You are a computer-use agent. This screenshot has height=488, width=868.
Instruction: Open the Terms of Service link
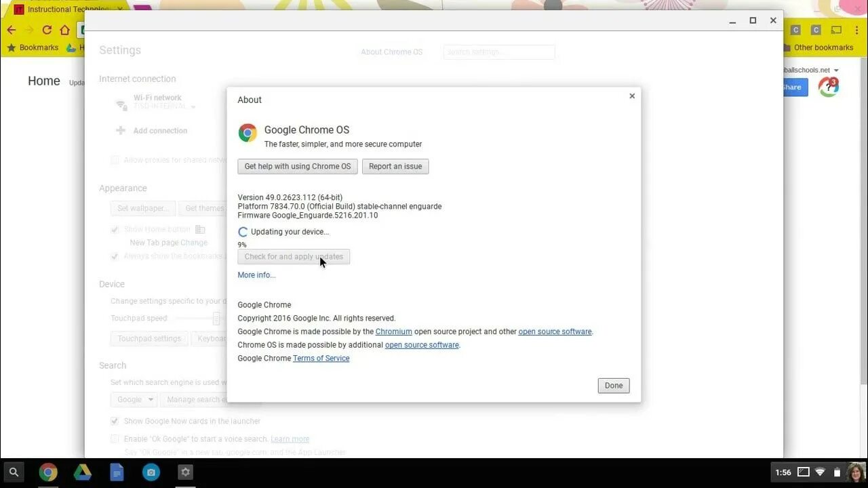[321, 359]
